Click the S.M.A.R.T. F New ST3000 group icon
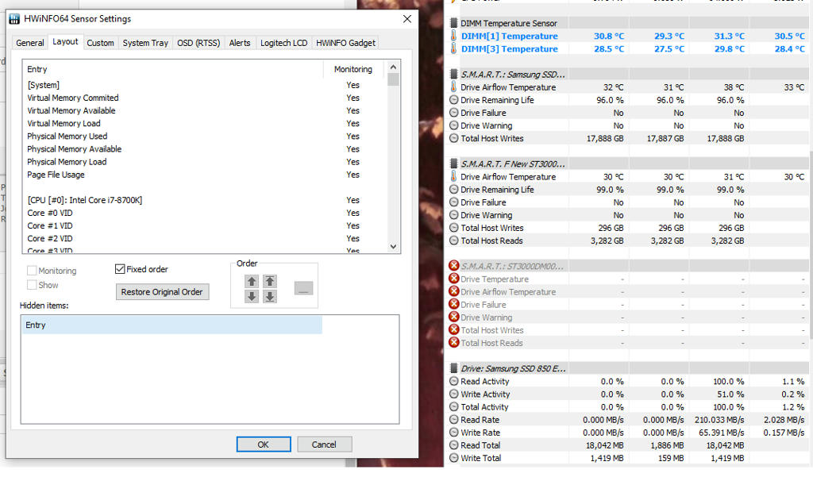The width and height of the screenshot is (813, 504). (453, 164)
